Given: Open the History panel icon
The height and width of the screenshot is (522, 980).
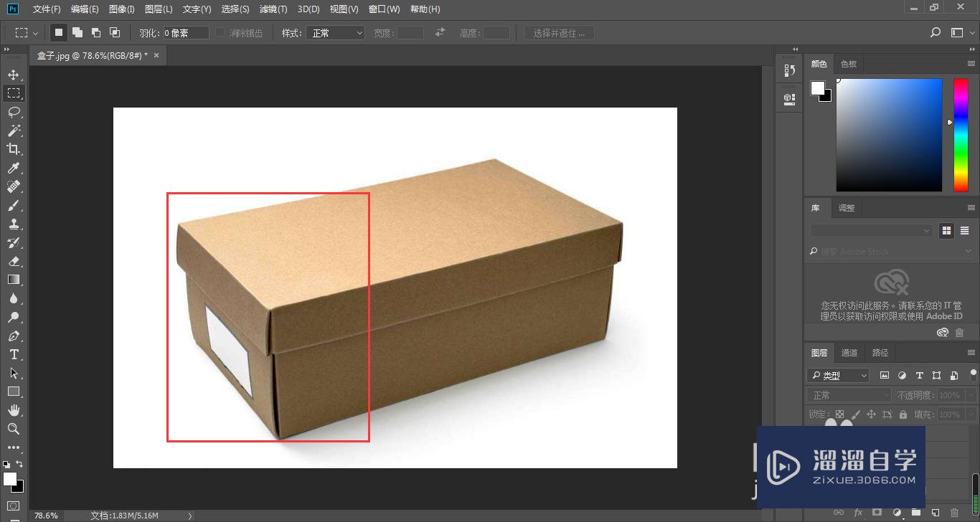Looking at the screenshot, I should pyautogui.click(x=790, y=70).
